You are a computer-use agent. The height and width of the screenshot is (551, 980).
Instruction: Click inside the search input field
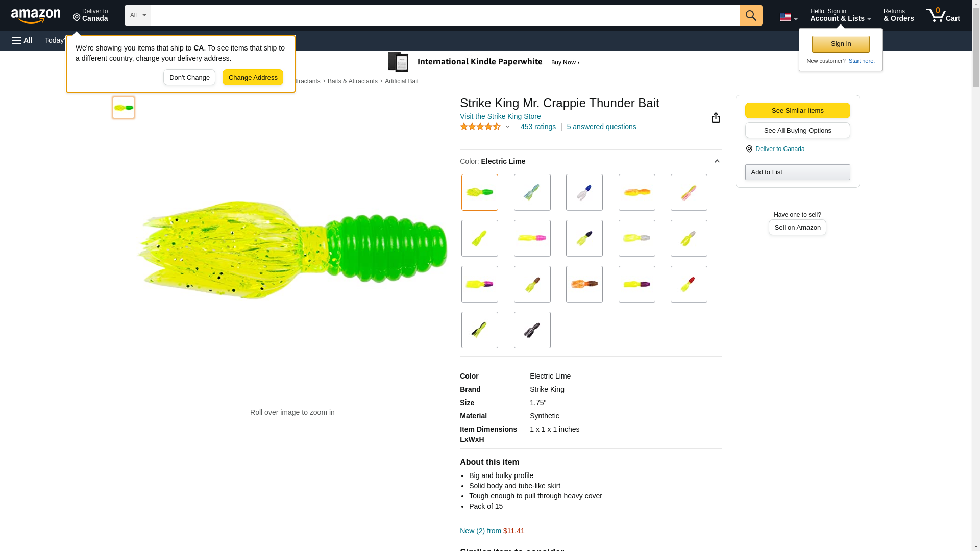pyautogui.click(x=444, y=15)
